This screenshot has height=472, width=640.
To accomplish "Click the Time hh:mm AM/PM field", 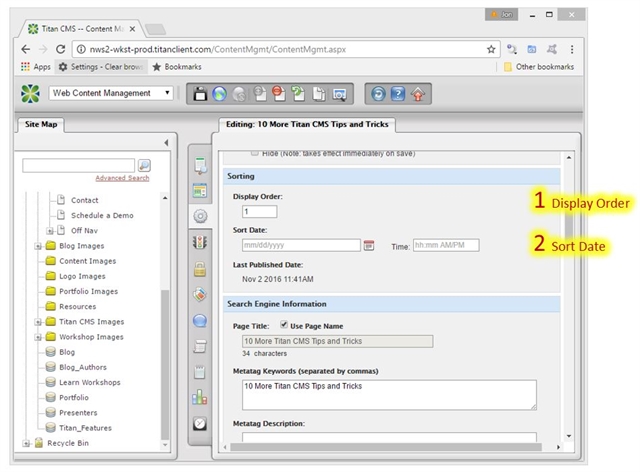I will (446, 245).
